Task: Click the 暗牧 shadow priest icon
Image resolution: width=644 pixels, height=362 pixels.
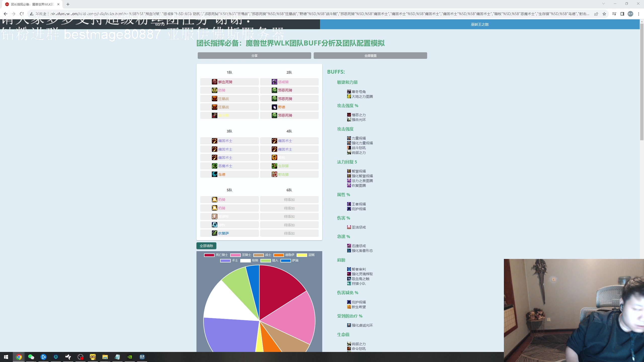Action: tap(274, 158)
